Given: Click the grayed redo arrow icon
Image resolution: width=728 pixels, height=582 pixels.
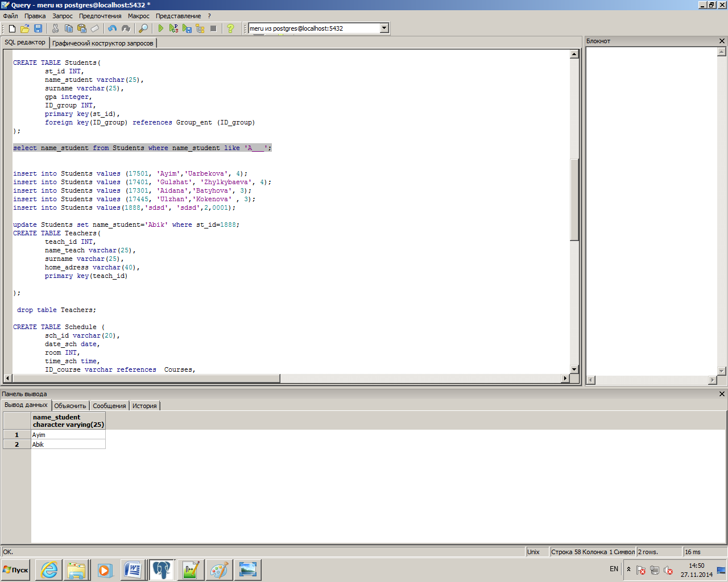Looking at the screenshot, I should click(126, 28).
